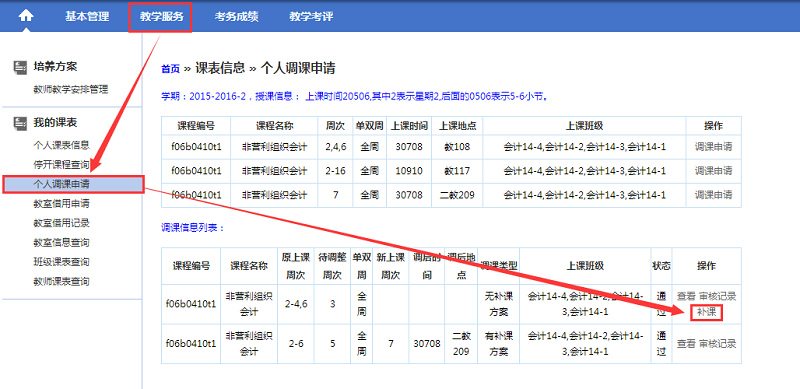The width and height of the screenshot is (800, 389).
Task: Click the 二教209 cell in the upper table
Action: tap(457, 194)
